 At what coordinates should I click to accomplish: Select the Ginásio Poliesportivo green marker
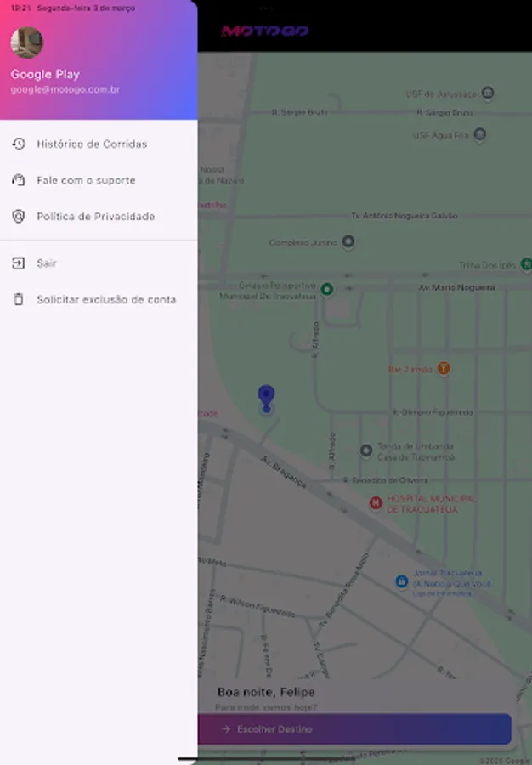pos(326,289)
